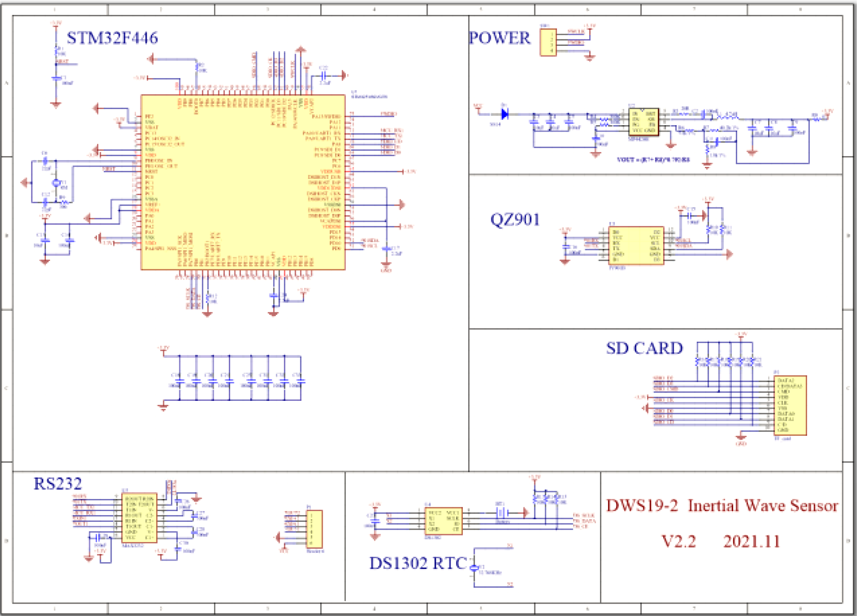Select the SD card socket component
The height and width of the screenshot is (616, 857).
coord(790,405)
